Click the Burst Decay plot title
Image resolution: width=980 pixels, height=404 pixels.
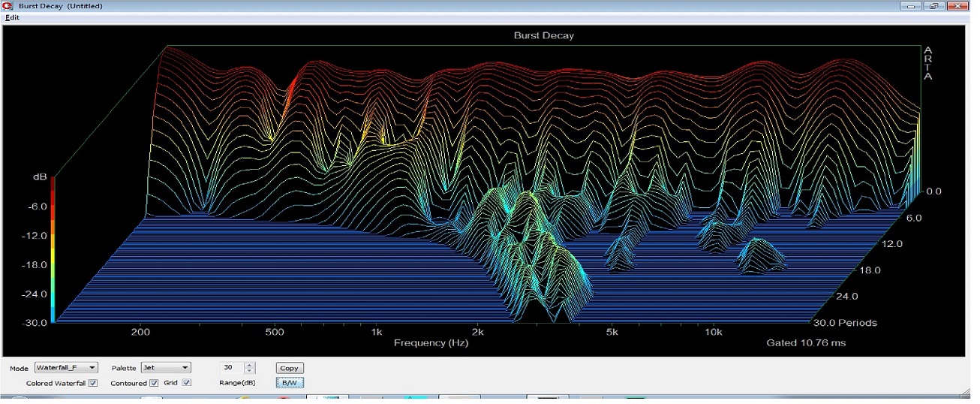[543, 35]
